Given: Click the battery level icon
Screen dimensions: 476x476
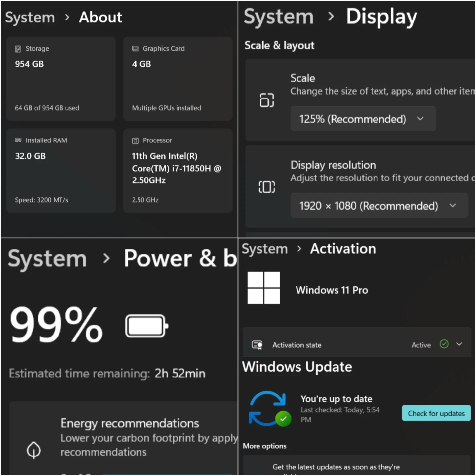Looking at the screenshot, I should (x=147, y=326).
